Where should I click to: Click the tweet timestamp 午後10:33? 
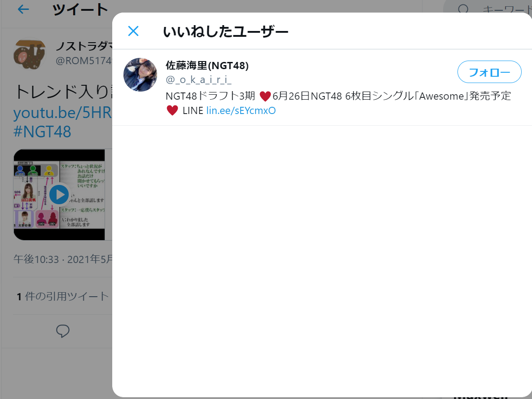click(x=36, y=259)
